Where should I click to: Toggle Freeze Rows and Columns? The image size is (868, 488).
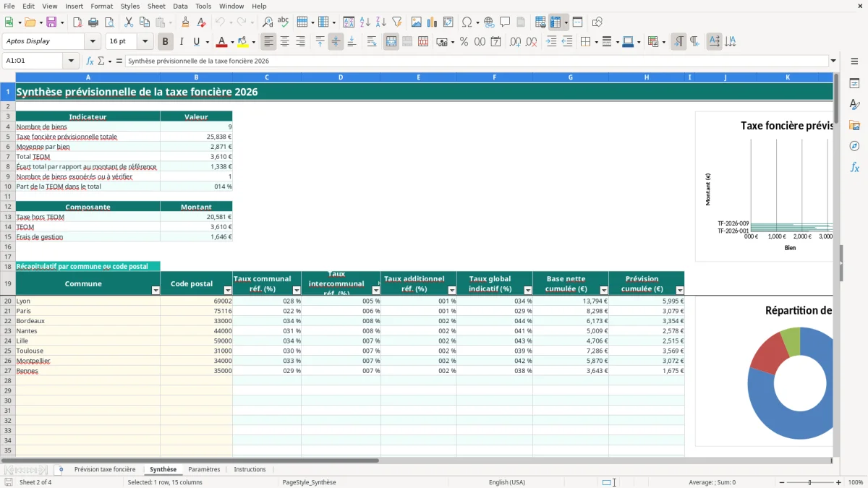pos(555,22)
